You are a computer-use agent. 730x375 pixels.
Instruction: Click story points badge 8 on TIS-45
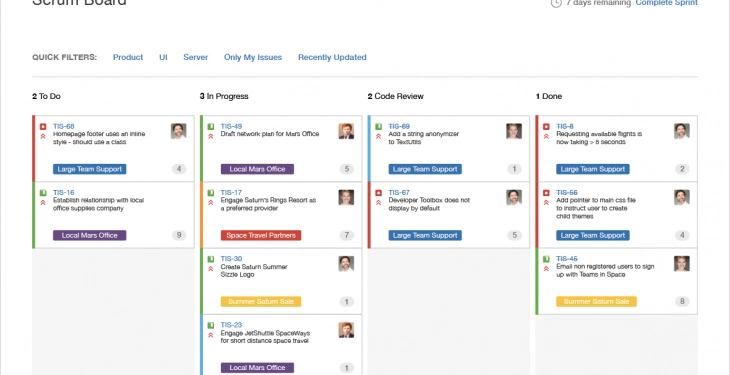pos(682,301)
